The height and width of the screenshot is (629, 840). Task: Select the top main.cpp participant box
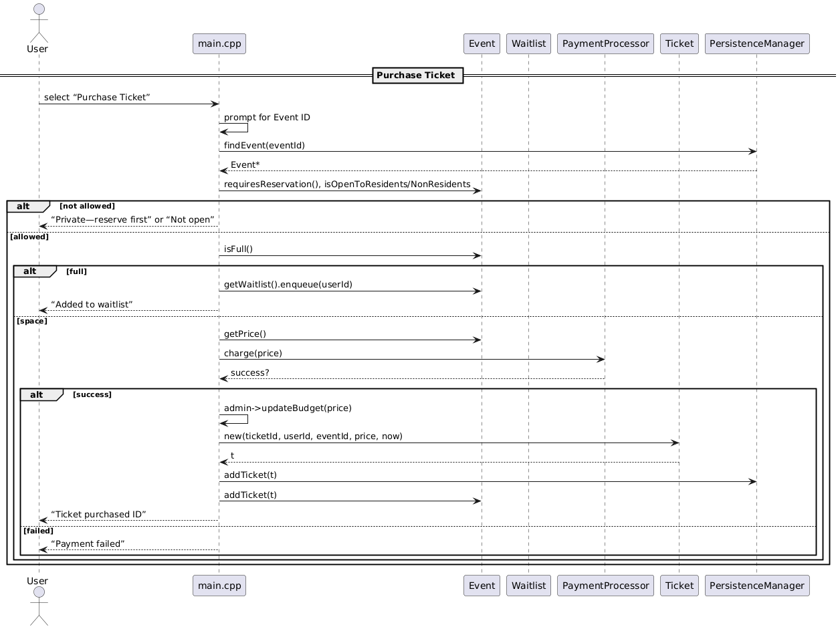pos(219,44)
